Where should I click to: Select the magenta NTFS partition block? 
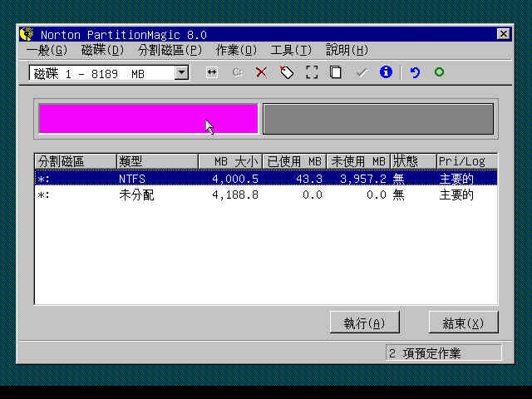pyautogui.click(x=148, y=119)
